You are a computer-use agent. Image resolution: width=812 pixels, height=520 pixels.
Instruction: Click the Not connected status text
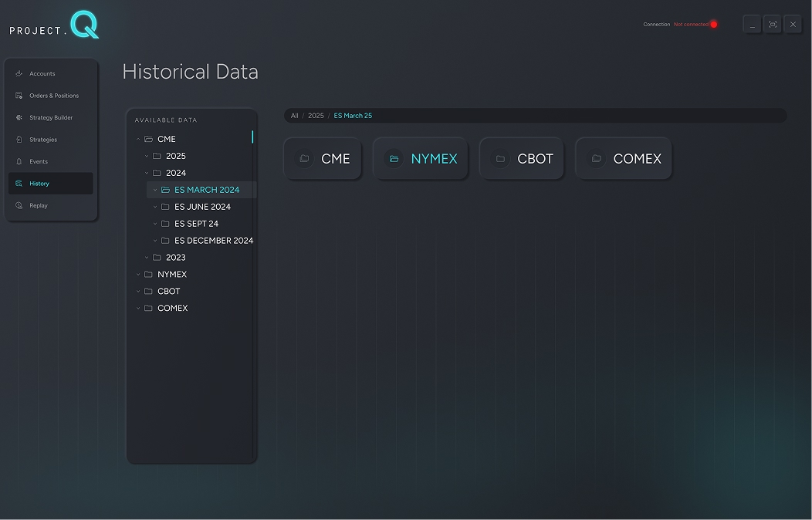(x=691, y=25)
